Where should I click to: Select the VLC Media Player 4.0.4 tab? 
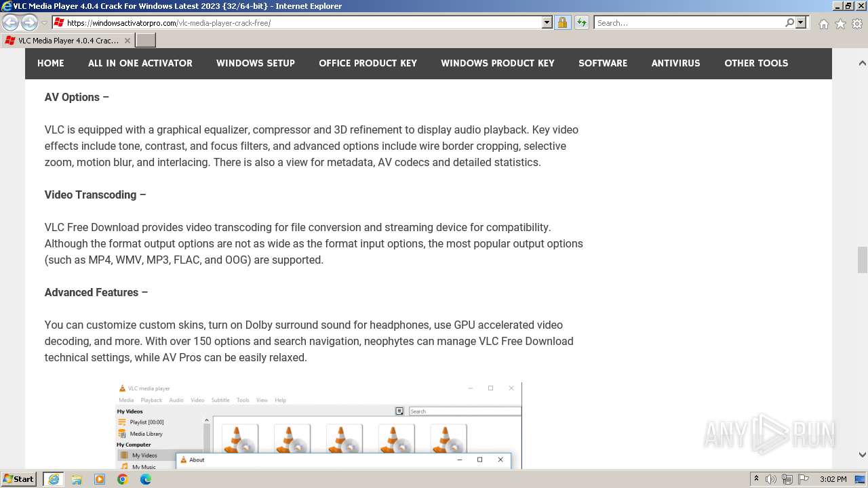67,41
